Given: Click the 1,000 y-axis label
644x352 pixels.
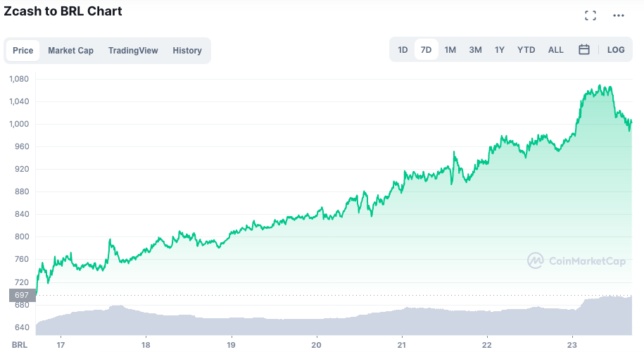Looking at the screenshot, I should click(x=19, y=124).
